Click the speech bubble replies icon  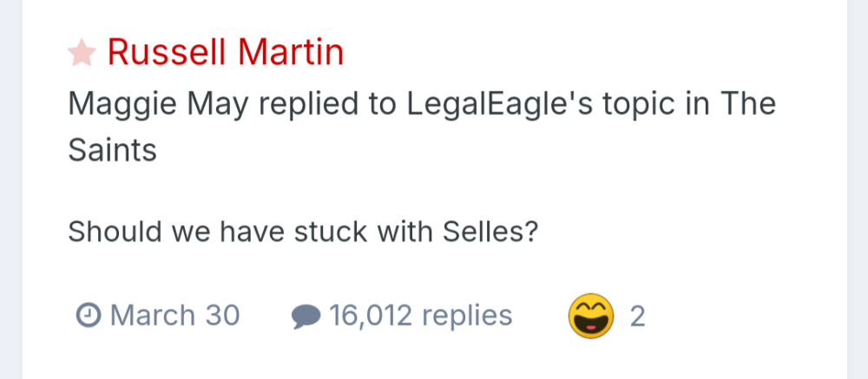click(306, 316)
